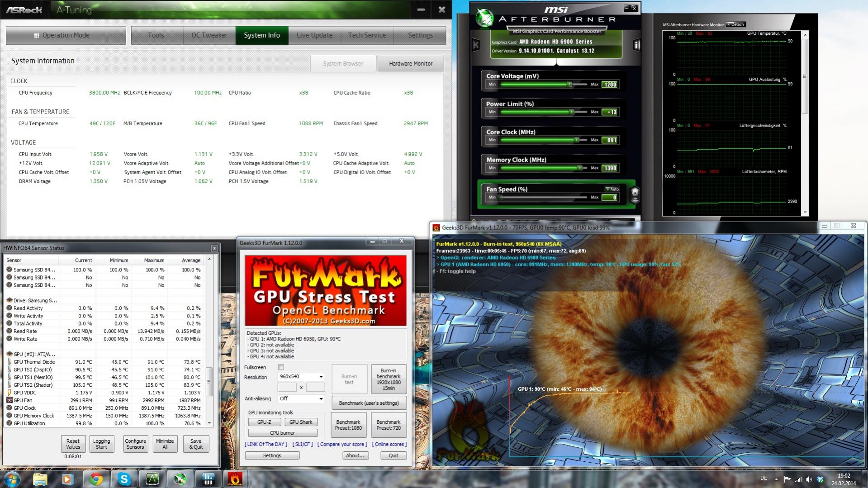Open the Operation Mode tab

pyautogui.click(x=66, y=35)
